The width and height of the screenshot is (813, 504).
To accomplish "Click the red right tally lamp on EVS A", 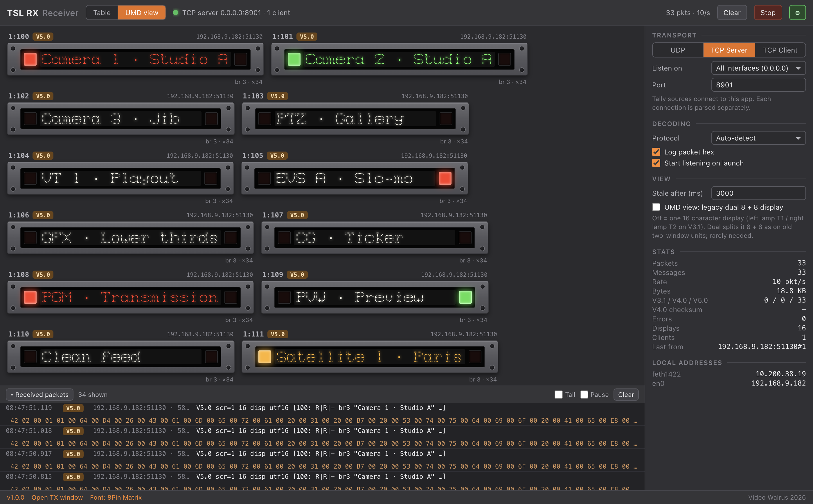I will click(445, 178).
